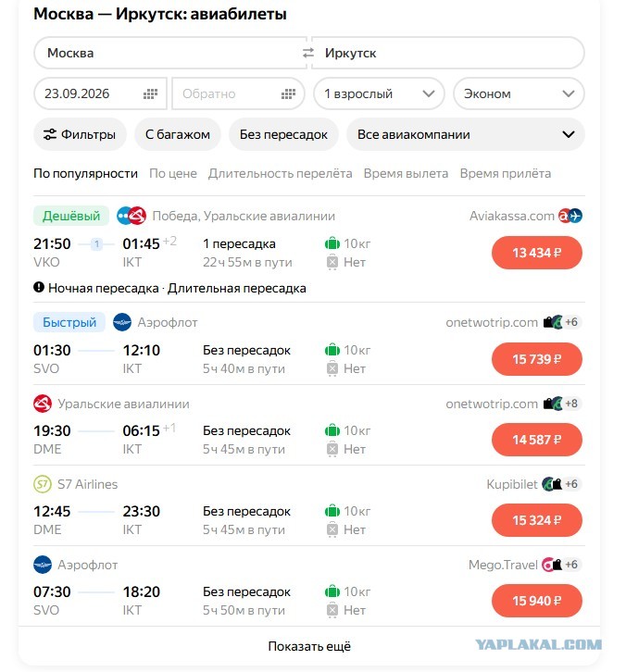The height and width of the screenshot is (672, 626).
Task: Click the S7 Airlines logo
Action: (43, 484)
